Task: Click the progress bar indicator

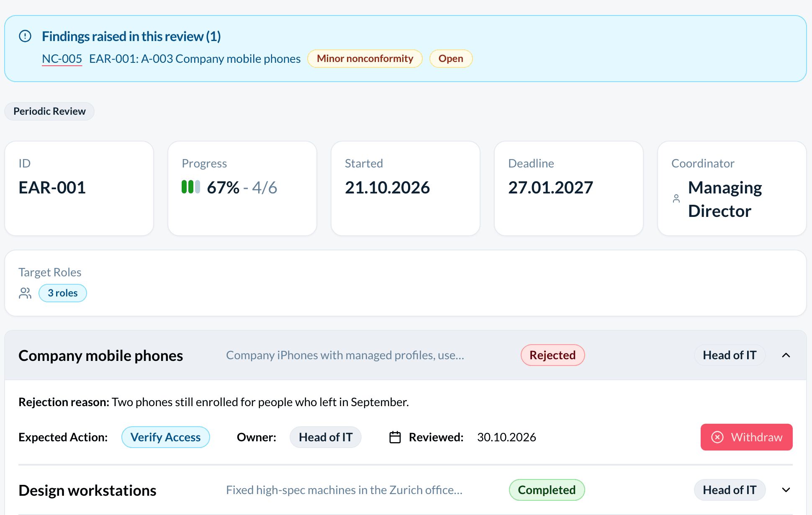Action: [191, 187]
